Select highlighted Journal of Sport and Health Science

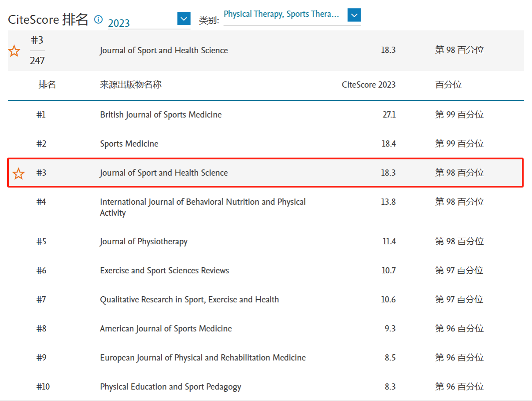164,173
